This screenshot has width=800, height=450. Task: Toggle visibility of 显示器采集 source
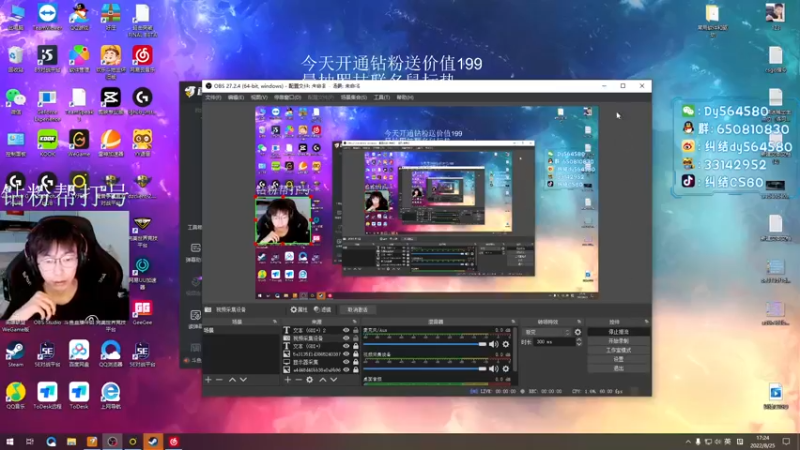(346, 362)
